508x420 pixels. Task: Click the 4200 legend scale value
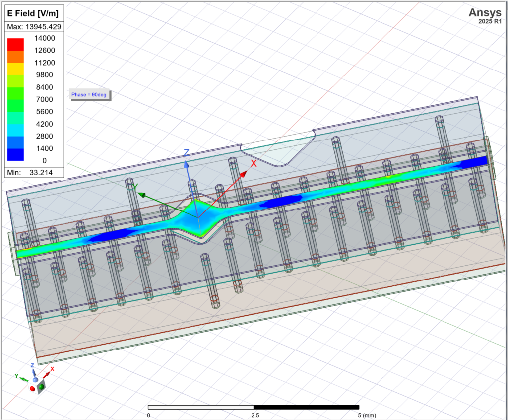(x=44, y=124)
